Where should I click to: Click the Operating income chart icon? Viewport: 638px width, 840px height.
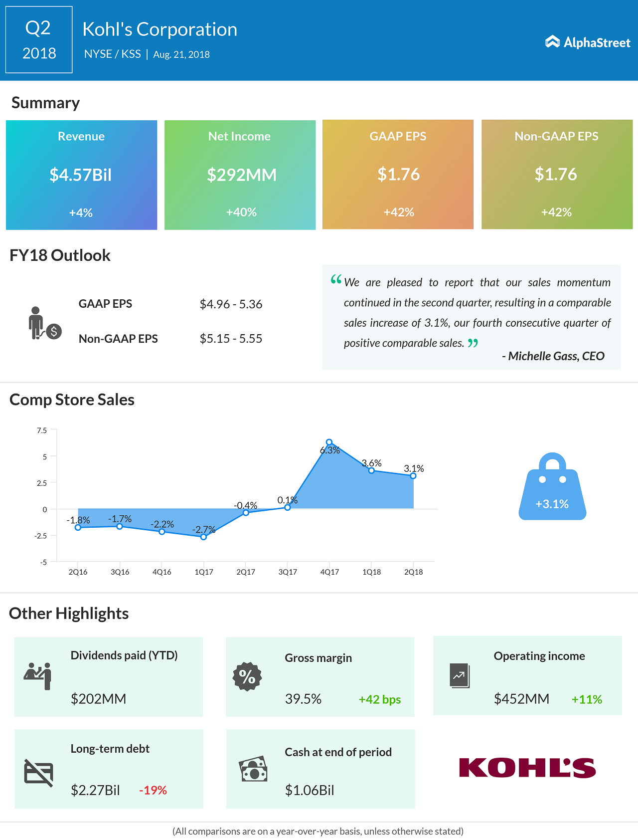coord(460,676)
